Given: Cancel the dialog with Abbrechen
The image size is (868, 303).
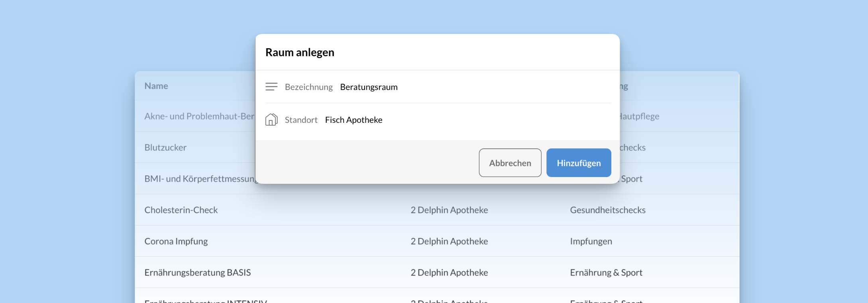Looking at the screenshot, I should [x=510, y=163].
